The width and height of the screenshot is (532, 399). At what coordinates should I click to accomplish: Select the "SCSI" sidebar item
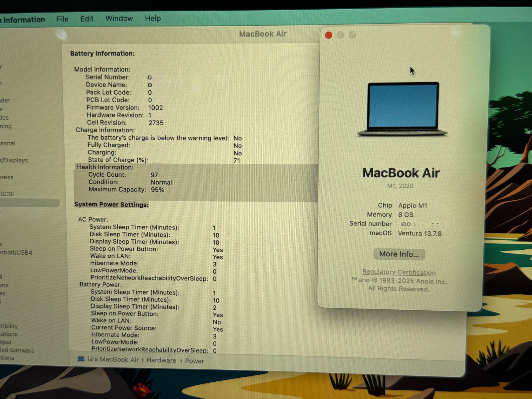(x=7, y=194)
